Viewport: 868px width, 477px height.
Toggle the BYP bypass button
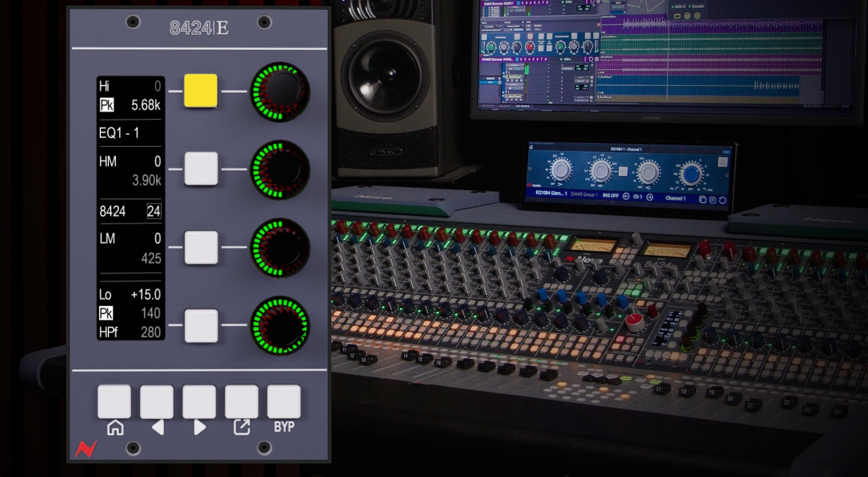coord(284,402)
